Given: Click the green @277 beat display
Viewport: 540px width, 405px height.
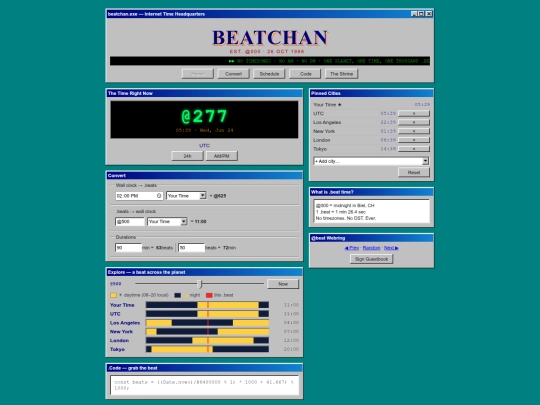Looking at the screenshot, I should [204, 116].
